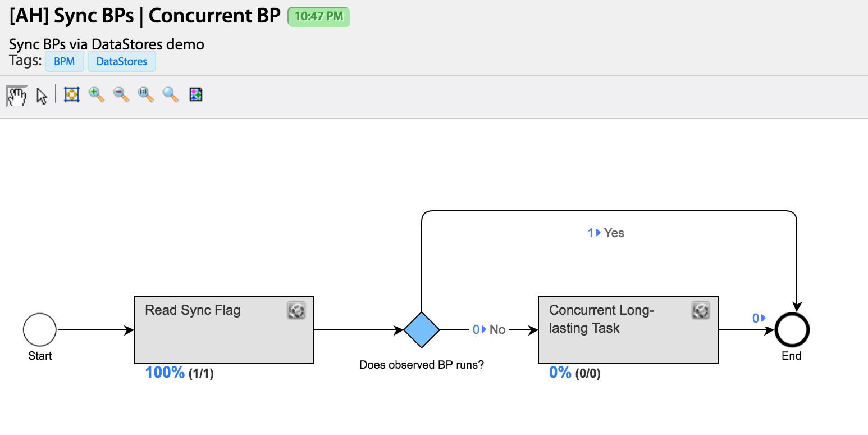Viewport: 868px width, 435px height.
Task: Click the blue gateway diamond
Action: [x=422, y=330]
